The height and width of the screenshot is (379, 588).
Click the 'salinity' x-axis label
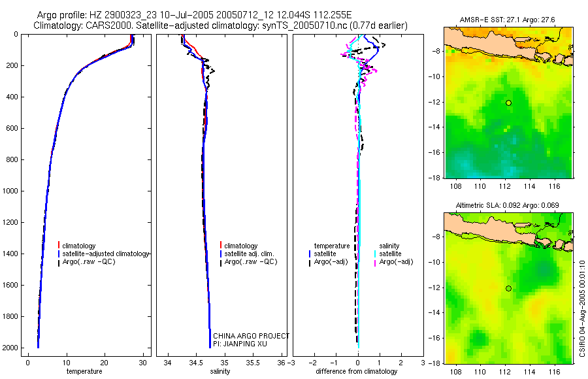(220, 371)
